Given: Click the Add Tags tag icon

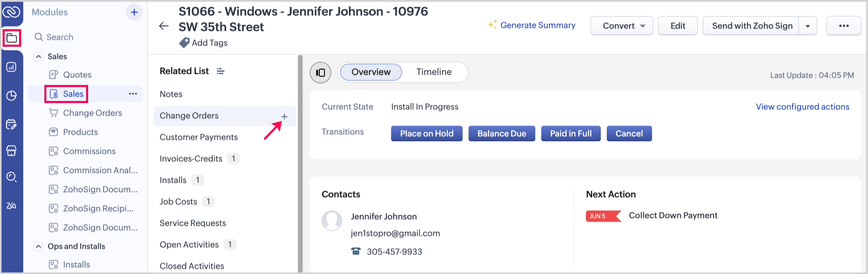Looking at the screenshot, I should [x=184, y=43].
